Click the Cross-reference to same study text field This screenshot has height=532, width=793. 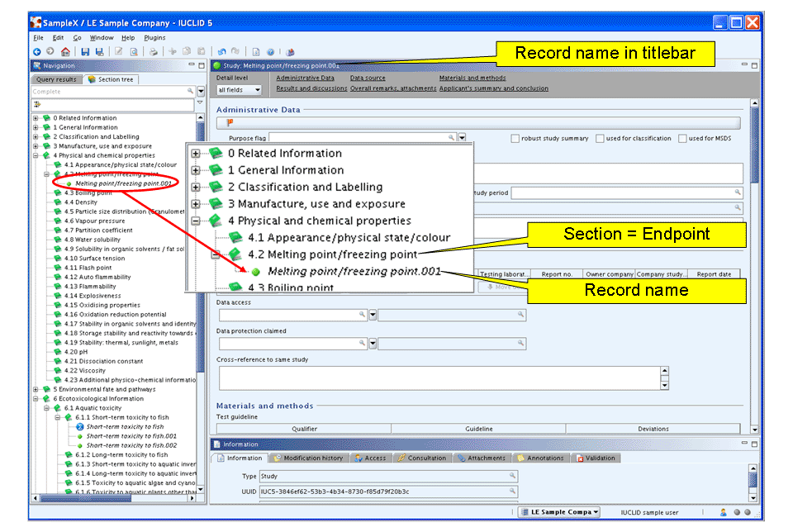point(438,378)
